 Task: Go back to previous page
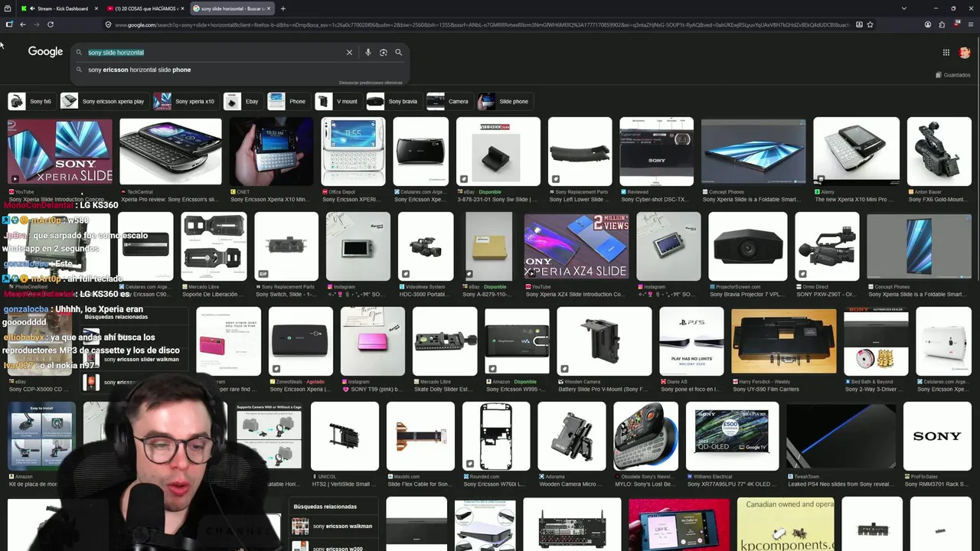point(23,24)
